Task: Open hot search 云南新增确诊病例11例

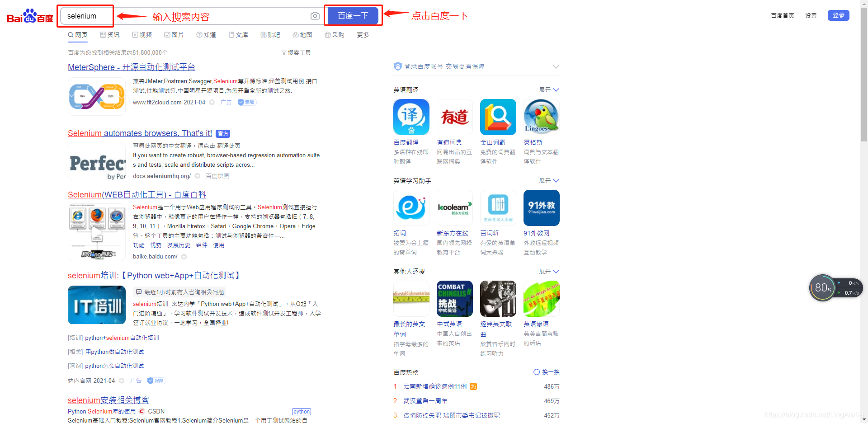Action: 435,386
